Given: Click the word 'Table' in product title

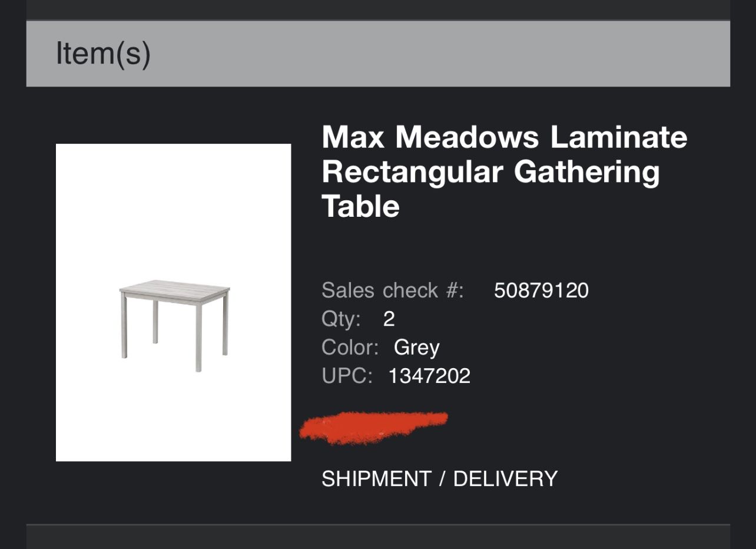Looking at the screenshot, I should tap(360, 207).
